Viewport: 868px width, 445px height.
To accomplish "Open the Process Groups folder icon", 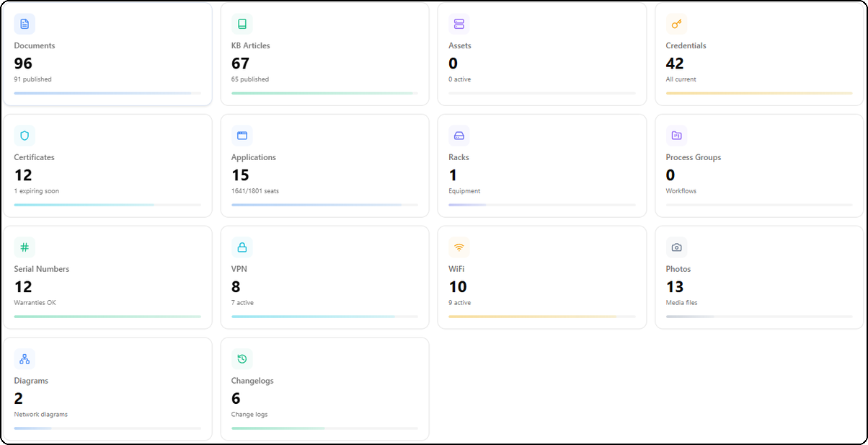I will coord(676,136).
